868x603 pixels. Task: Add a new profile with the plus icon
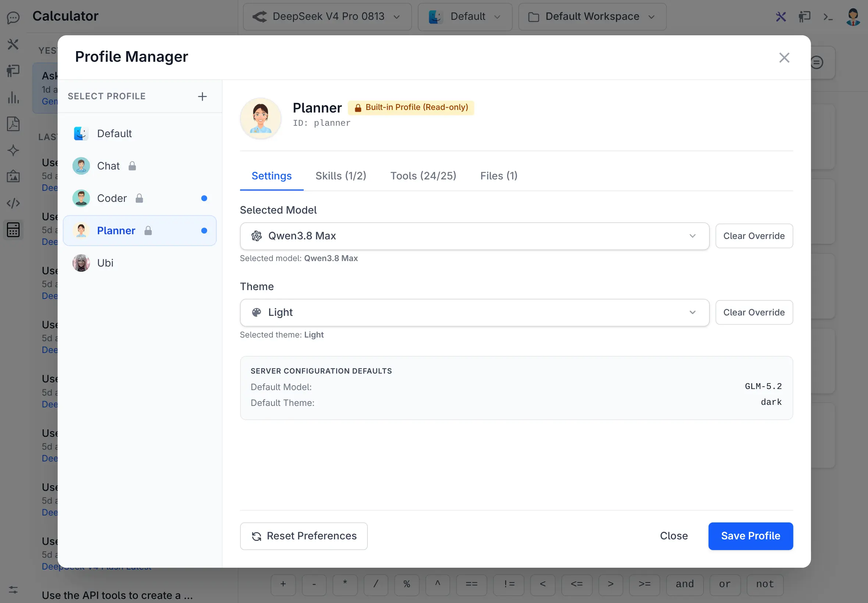(x=202, y=96)
